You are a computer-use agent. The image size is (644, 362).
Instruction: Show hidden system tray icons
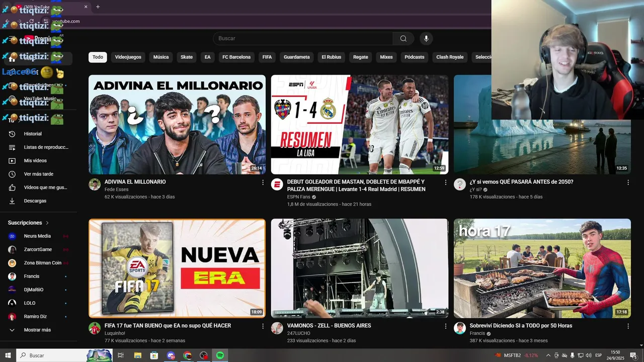(x=548, y=355)
